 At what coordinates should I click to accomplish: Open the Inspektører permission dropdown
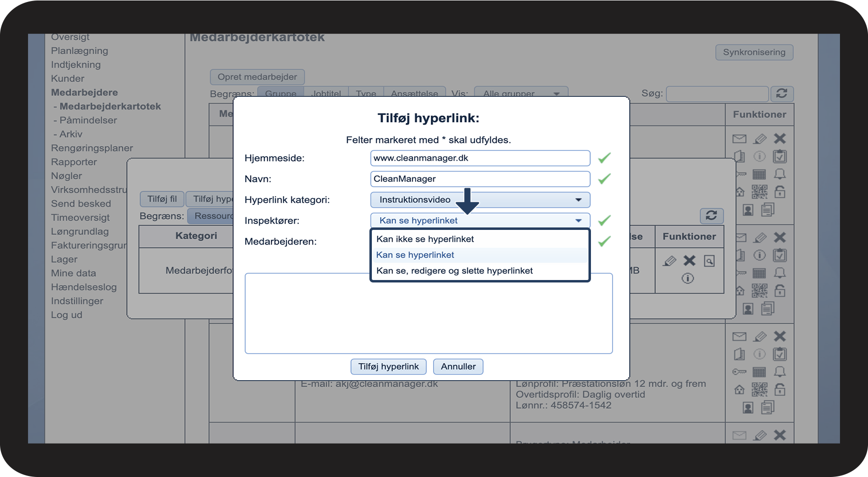(480, 221)
